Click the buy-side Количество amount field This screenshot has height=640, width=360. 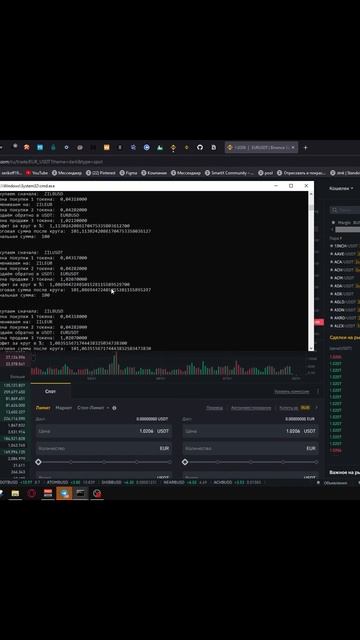pyautogui.click(x=104, y=448)
